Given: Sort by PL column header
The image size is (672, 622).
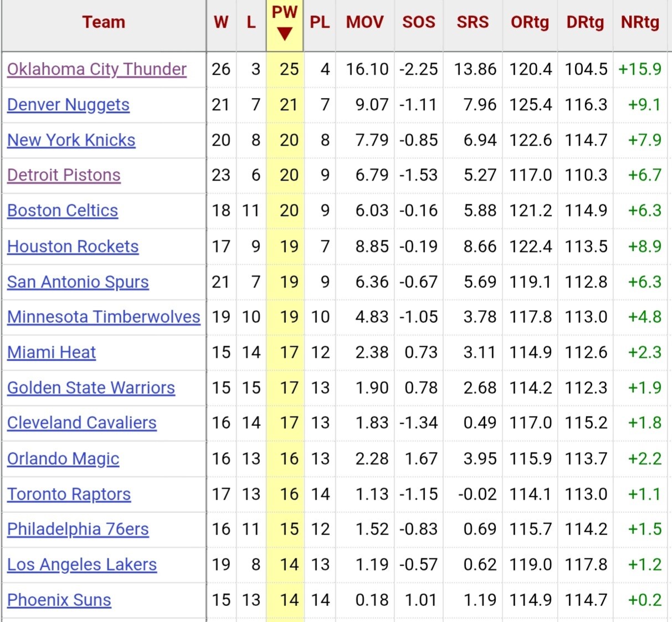Looking at the screenshot, I should point(320,22).
